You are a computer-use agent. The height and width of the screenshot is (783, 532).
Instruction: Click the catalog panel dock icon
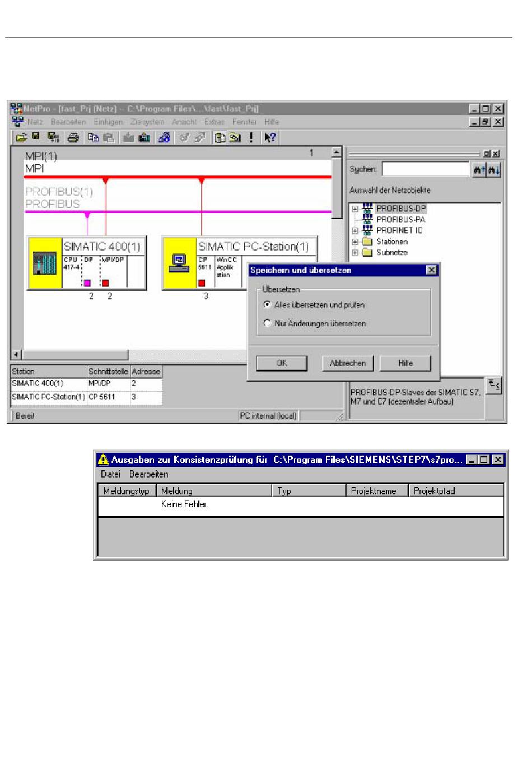click(x=486, y=154)
